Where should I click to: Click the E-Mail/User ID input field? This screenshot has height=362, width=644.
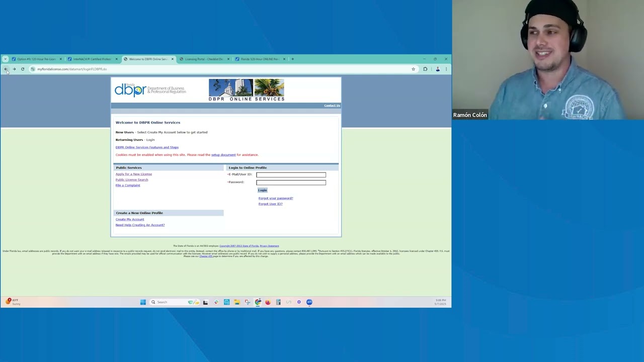pyautogui.click(x=291, y=175)
